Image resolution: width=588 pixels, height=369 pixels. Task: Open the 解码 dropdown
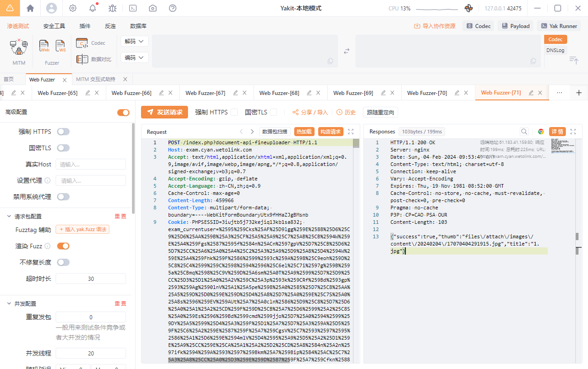[x=135, y=41]
